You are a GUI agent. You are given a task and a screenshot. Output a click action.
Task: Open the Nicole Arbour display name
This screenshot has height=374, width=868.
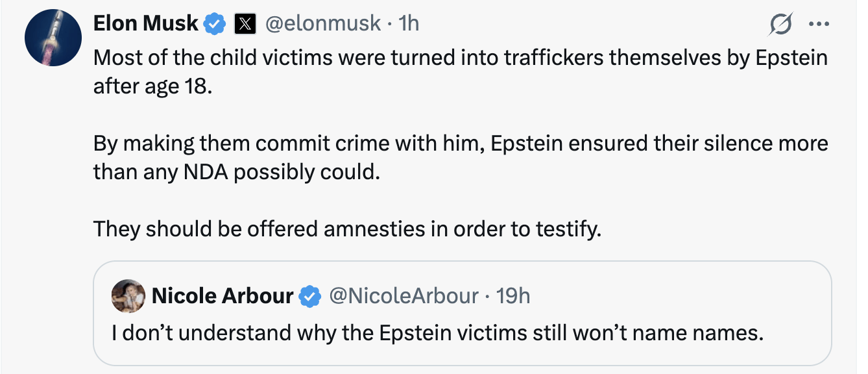223,297
